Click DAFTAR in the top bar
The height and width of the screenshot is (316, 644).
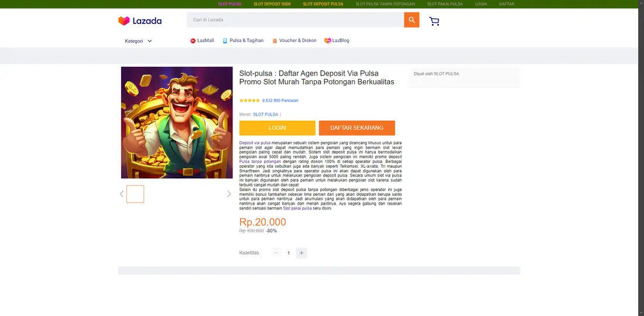506,4
